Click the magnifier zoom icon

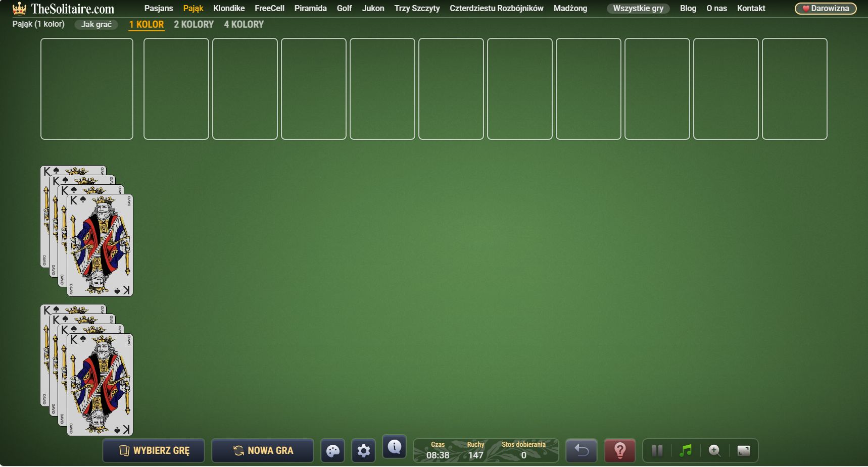pyautogui.click(x=714, y=450)
